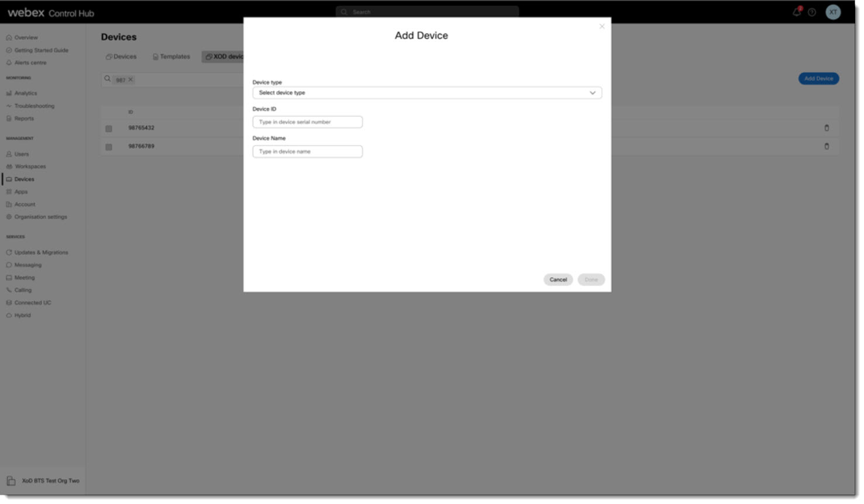The height and width of the screenshot is (504, 864).
Task: Open the XT user avatar menu
Action: pyautogui.click(x=833, y=12)
